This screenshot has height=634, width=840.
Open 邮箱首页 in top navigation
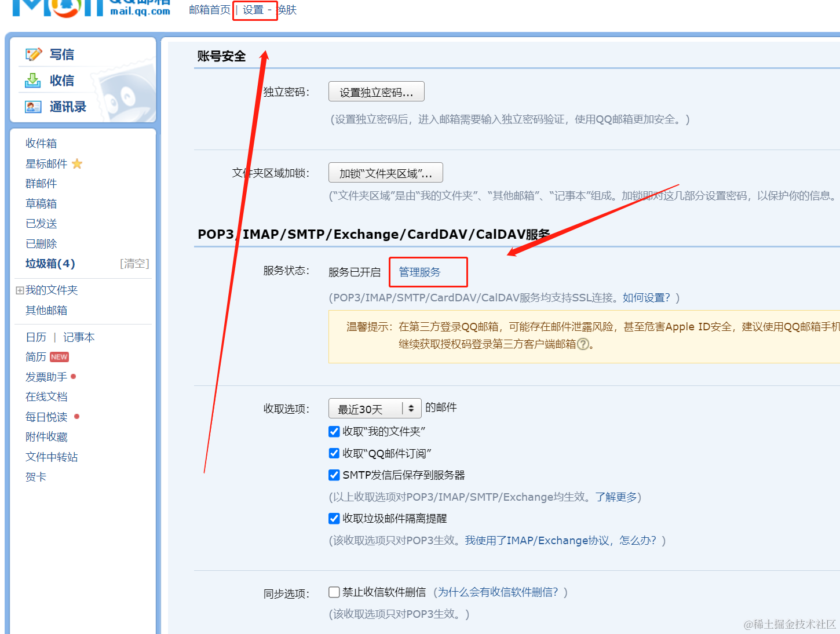(210, 10)
